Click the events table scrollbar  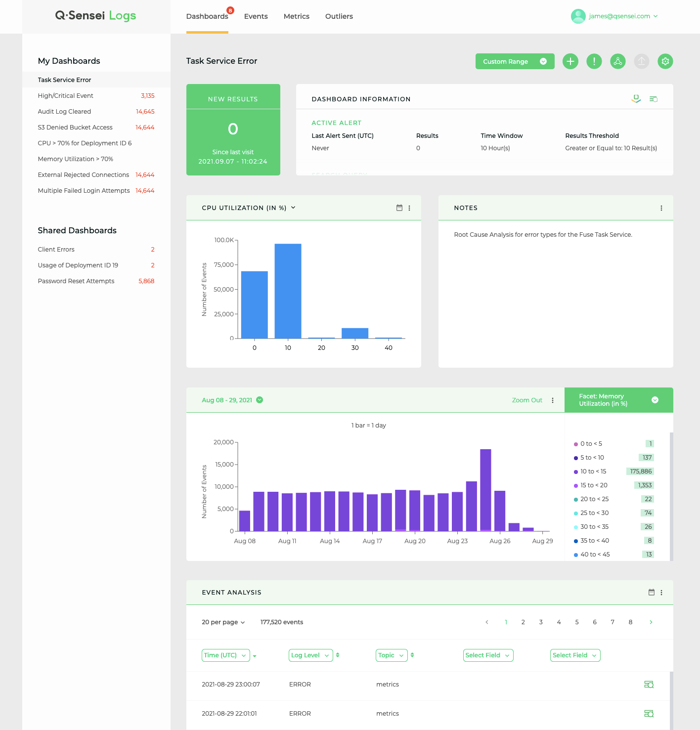click(671, 700)
